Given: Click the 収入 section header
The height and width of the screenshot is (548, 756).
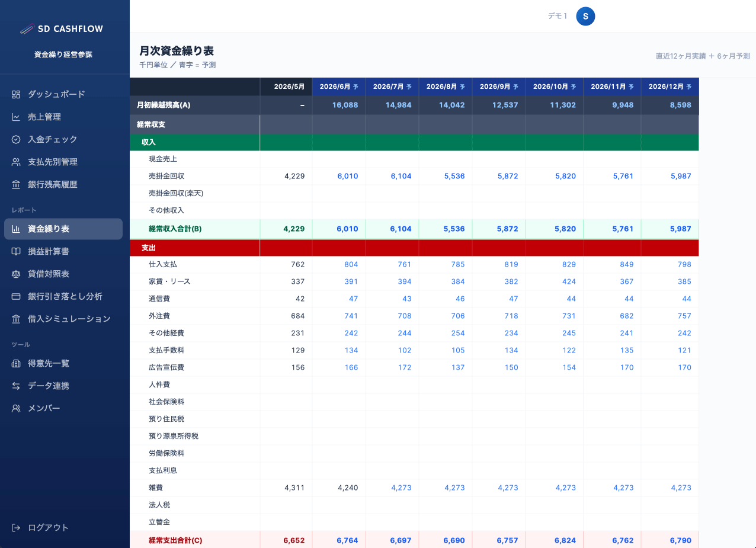Looking at the screenshot, I should 414,142.
